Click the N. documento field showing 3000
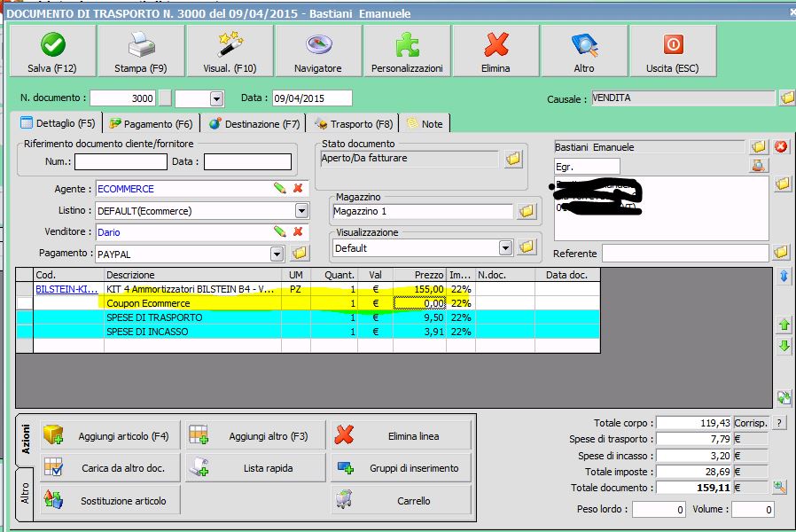 122,98
